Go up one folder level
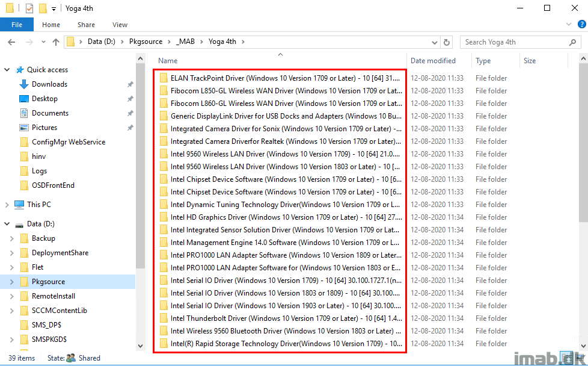The width and height of the screenshot is (588, 366). pos(56,42)
